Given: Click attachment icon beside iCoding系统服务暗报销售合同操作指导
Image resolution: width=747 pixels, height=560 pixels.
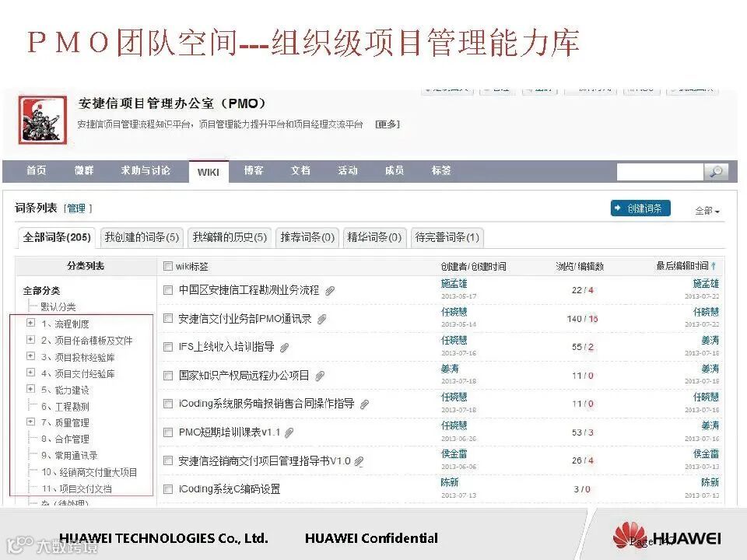Looking at the screenshot, I should [x=364, y=404].
